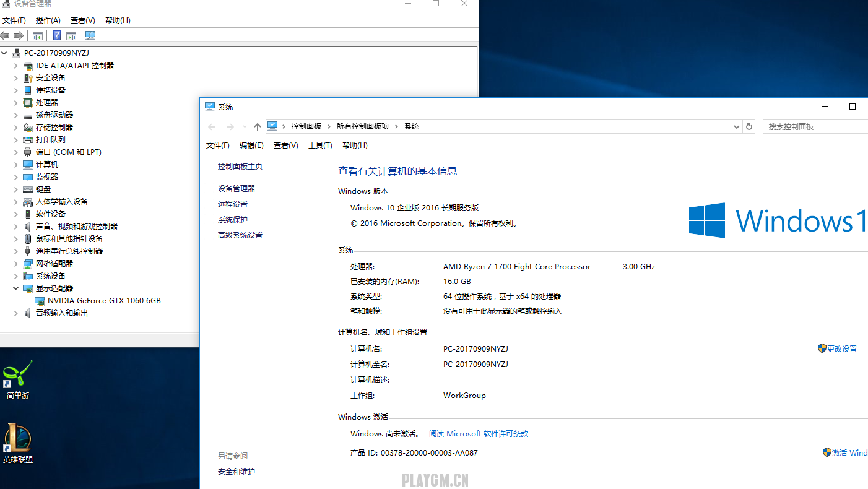Click the Forward arrow in Device Manager toolbar
The image size is (868, 489).
(x=19, y=36)
